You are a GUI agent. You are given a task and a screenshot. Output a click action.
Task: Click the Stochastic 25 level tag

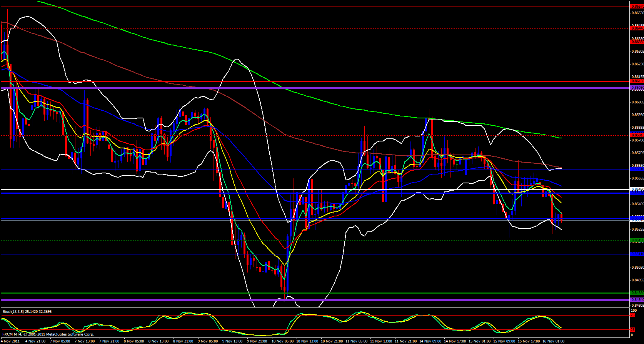point(632,330)
